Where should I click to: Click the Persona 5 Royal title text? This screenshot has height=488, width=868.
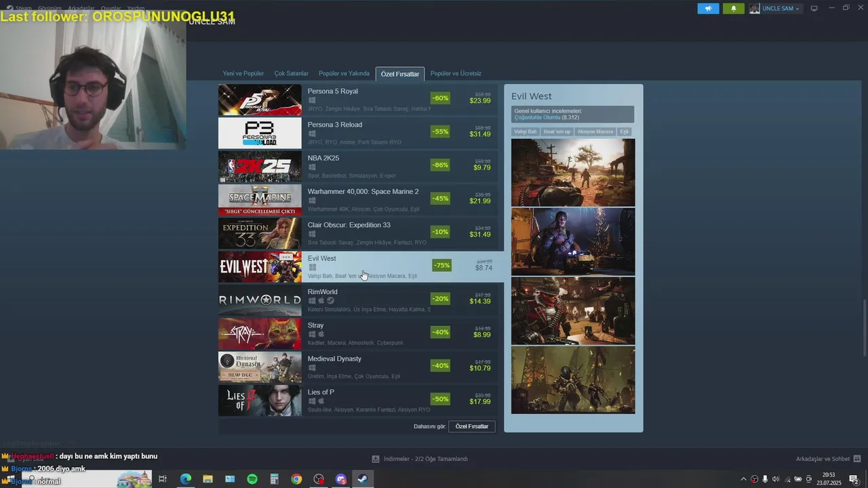click(333, 91)
